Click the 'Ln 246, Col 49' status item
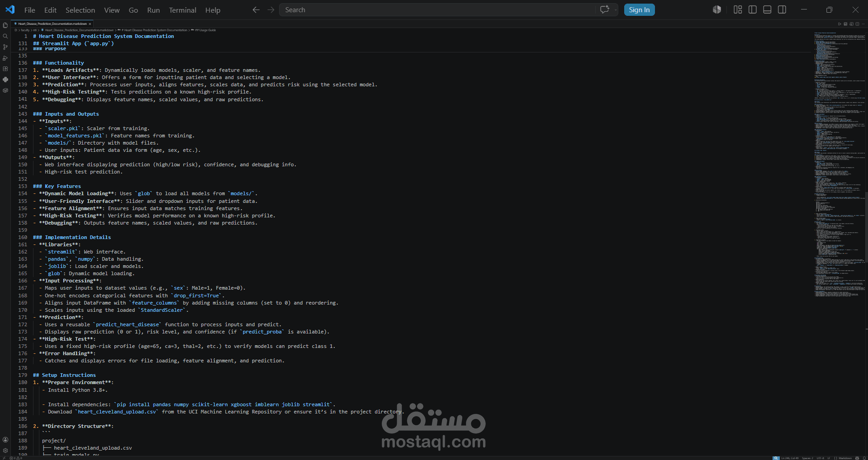 click(790, 458)
